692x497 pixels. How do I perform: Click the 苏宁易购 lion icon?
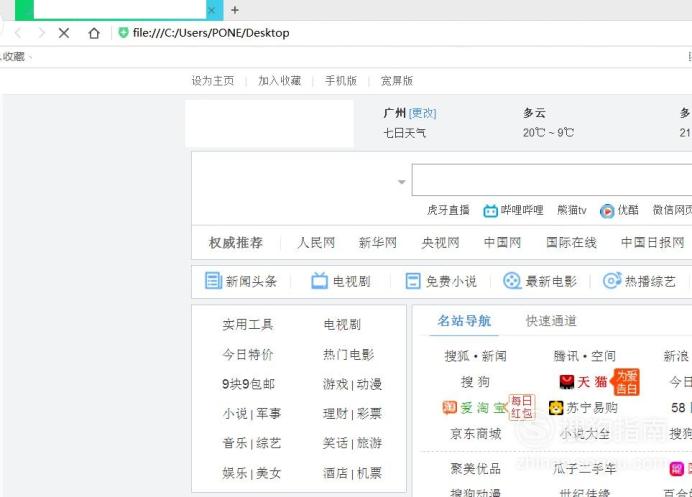pyautogui.click(x=556, y=407)
